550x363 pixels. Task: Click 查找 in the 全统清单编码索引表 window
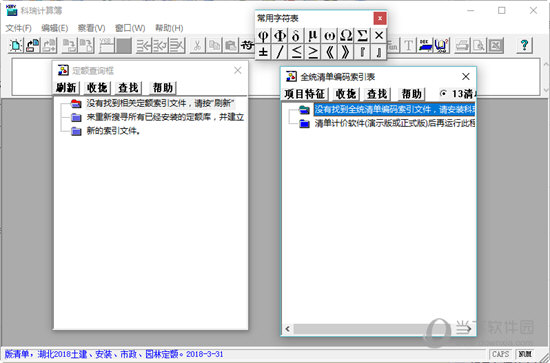377,94
